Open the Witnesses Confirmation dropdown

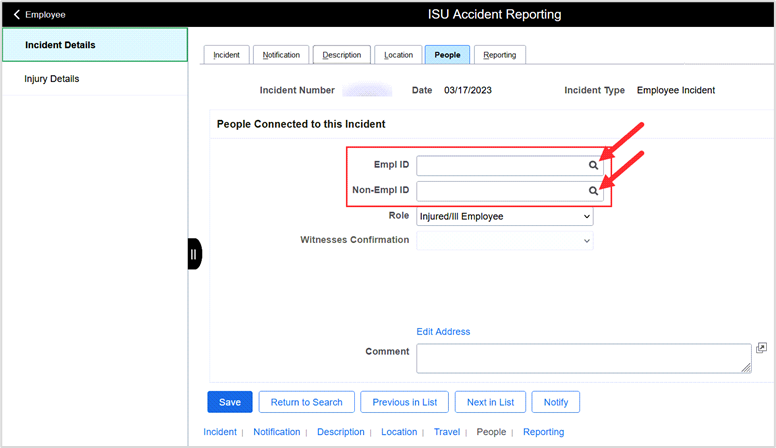pyautogui.click(x=505, y=241)
